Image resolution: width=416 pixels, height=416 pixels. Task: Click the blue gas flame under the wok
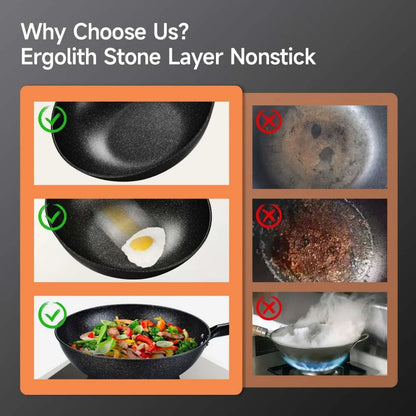point(315,362)
